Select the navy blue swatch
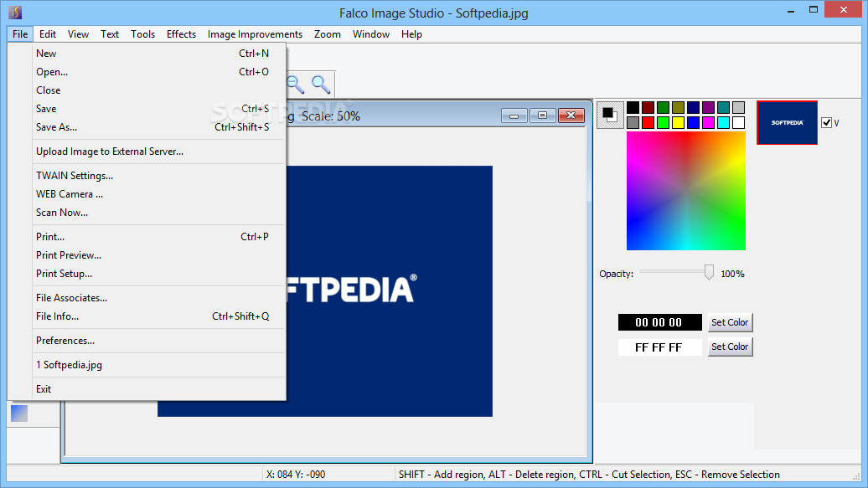 pos(693,107)
